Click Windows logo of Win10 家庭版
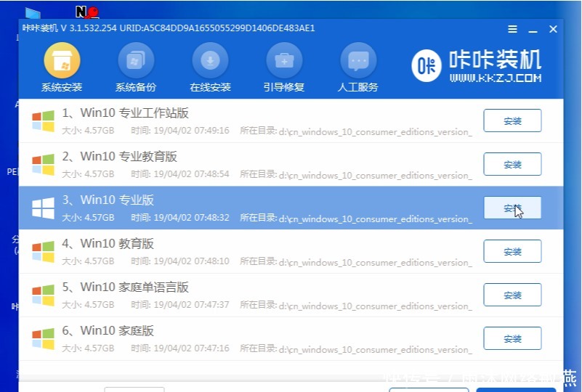The image size is (582, 392). click(x=43, y=338)
